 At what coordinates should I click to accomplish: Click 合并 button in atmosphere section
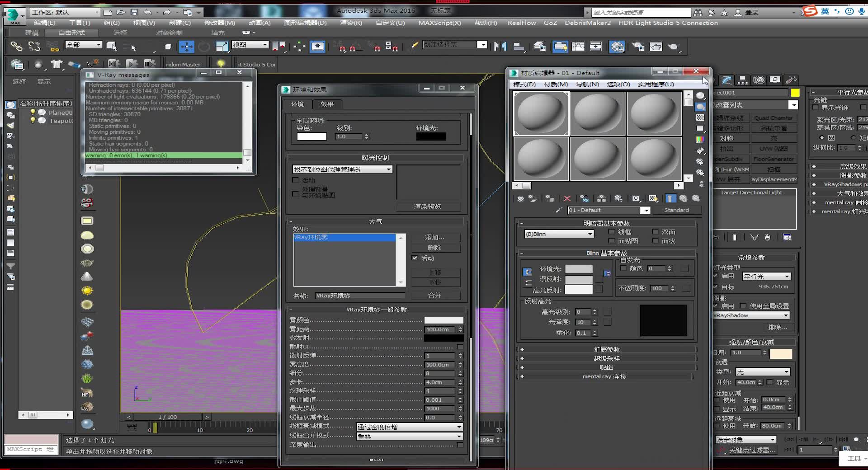pyautogui.click(x=435, y=295)
